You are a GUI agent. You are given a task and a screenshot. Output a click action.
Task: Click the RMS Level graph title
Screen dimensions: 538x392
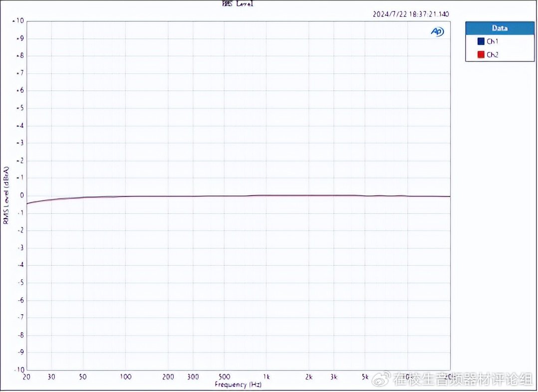coord(238,4)
